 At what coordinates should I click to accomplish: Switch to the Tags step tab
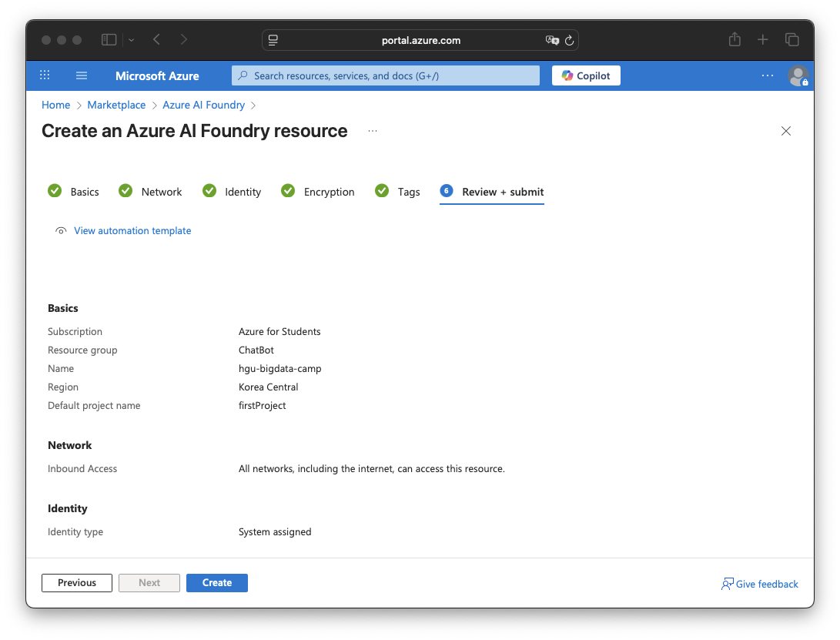tap(397, 191)
